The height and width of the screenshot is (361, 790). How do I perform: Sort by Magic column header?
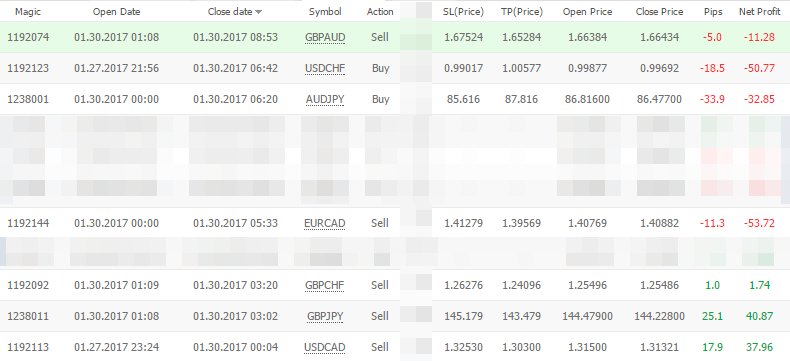(x=28, y=12)
